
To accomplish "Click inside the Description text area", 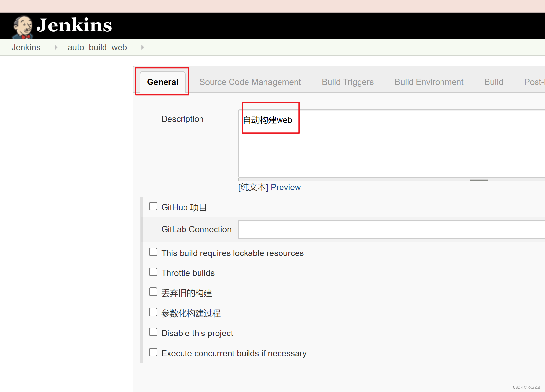I will coord(392,144).
